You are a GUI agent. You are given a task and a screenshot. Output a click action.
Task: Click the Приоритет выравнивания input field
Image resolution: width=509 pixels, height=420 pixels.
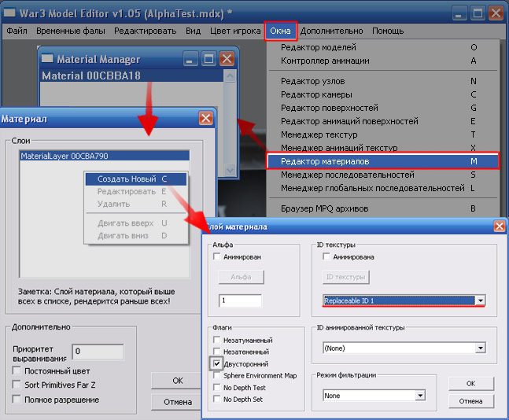[98, 352]
